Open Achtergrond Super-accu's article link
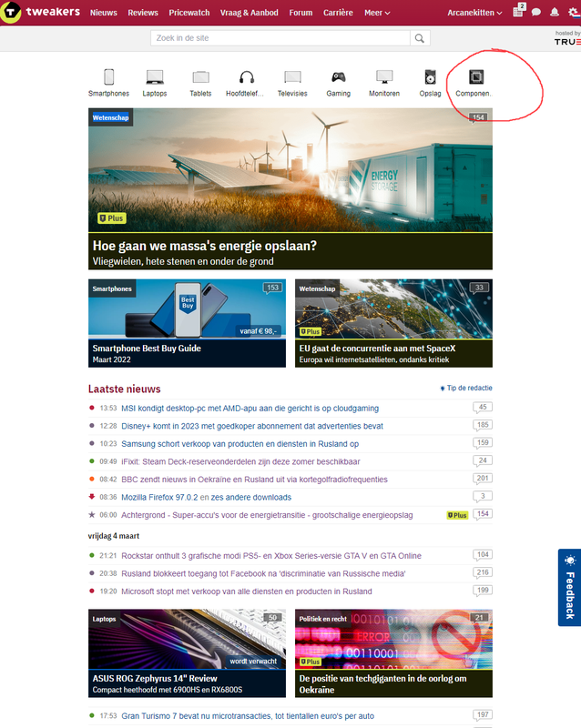The height and width of the screenshot is (728, 581). 267,515
